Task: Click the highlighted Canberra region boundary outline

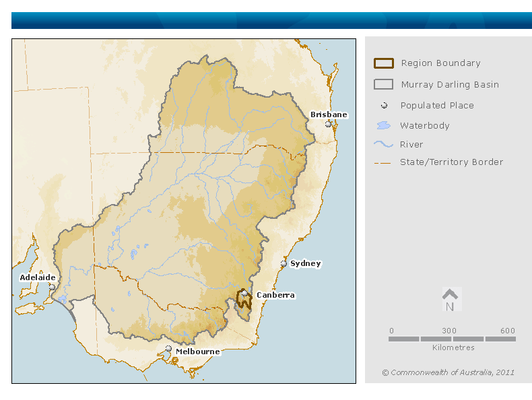Action: pos(244,299)
